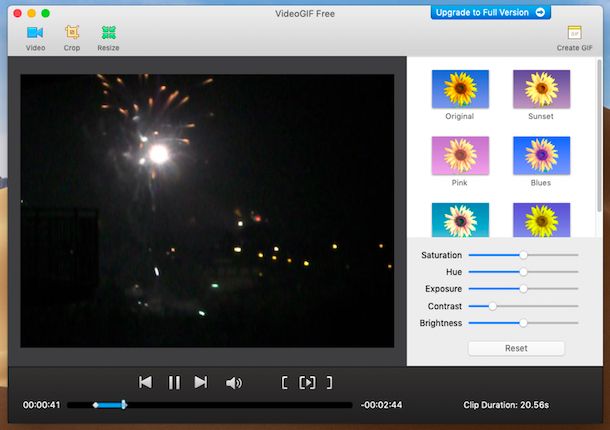Pause the video playback
The image size is (610, 430).
click(x=174, y=382)
